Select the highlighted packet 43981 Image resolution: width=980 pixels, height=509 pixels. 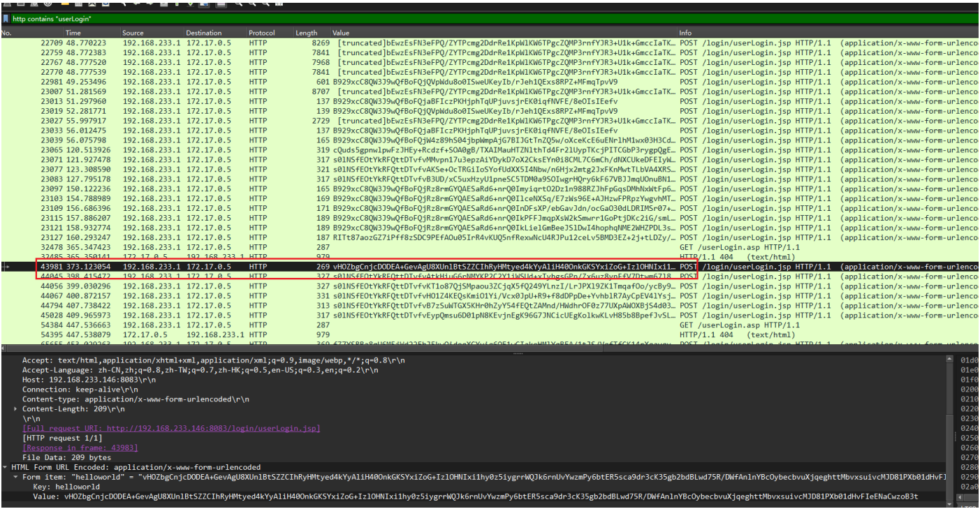pos(489,267)
